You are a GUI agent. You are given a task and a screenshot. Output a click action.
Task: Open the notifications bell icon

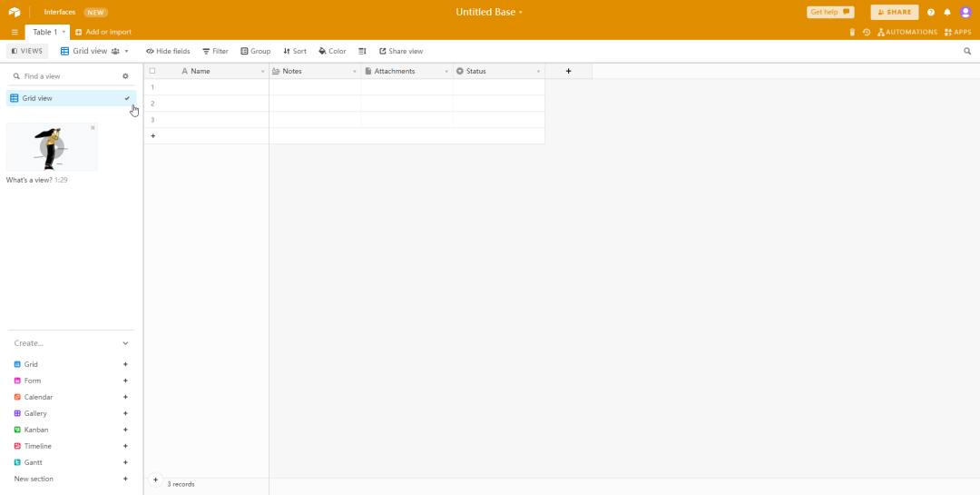coord(947,13)
